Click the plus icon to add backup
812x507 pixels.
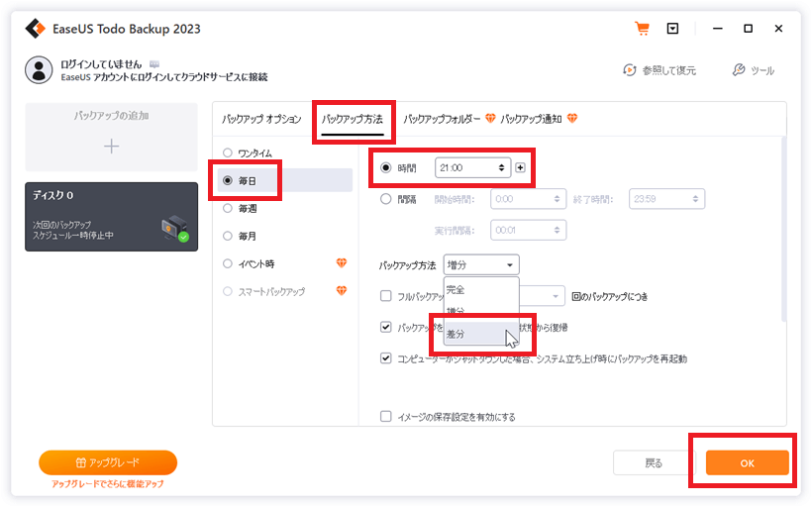111,146
